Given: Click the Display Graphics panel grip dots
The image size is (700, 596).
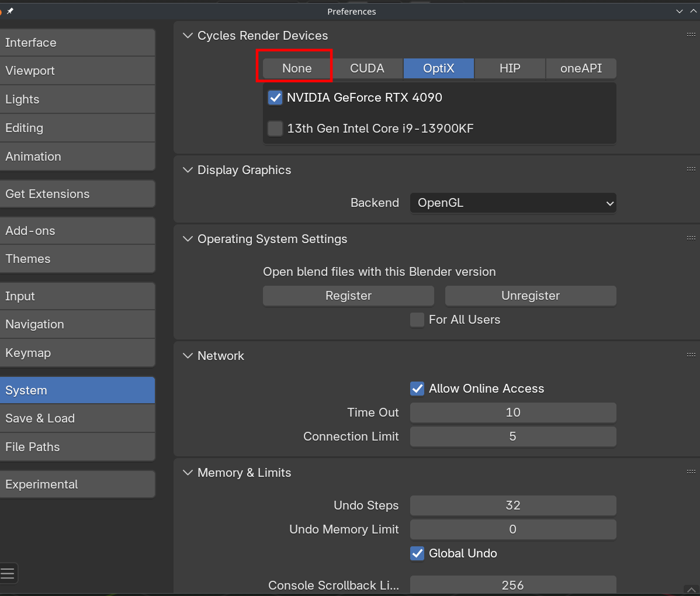Looking at the screenshot, I should coord(691,169).
